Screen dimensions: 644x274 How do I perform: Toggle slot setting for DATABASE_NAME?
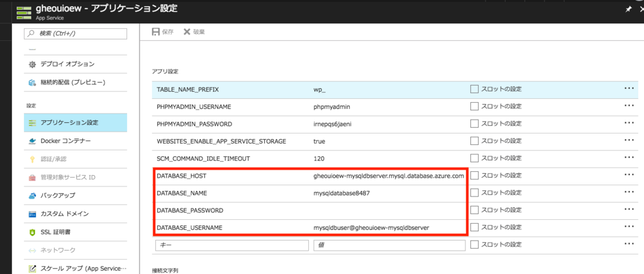pyautogui.click(x=474, y=193)
